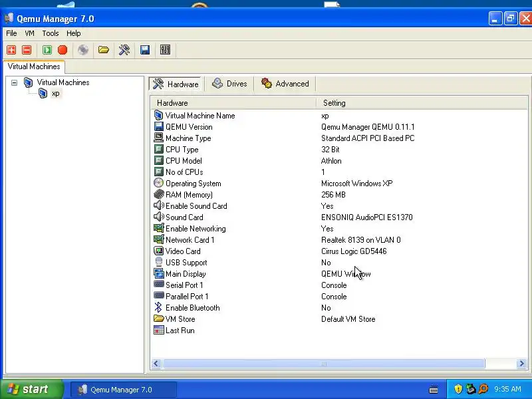Stop the VM with the red stop icon
The width and height of the screenshot is (532, 399).
(x=63, y=50)
